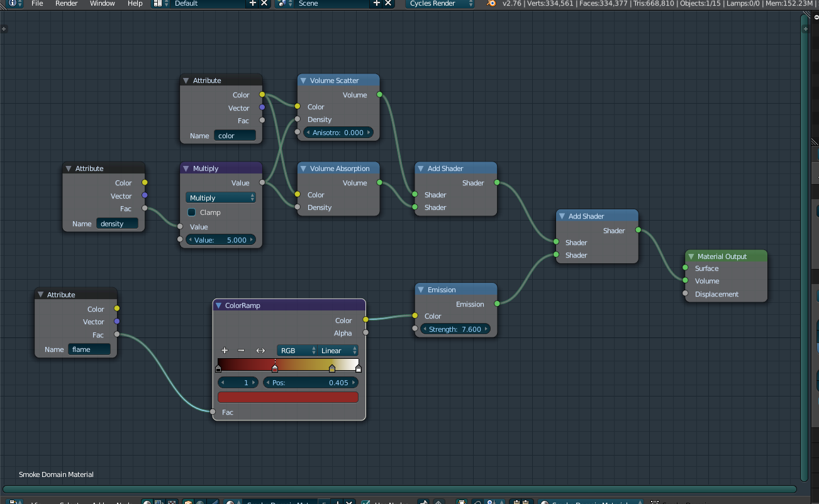Click the Smoke Domain Material label
This screenshot has height=504, width=819.
coord(56,474)
